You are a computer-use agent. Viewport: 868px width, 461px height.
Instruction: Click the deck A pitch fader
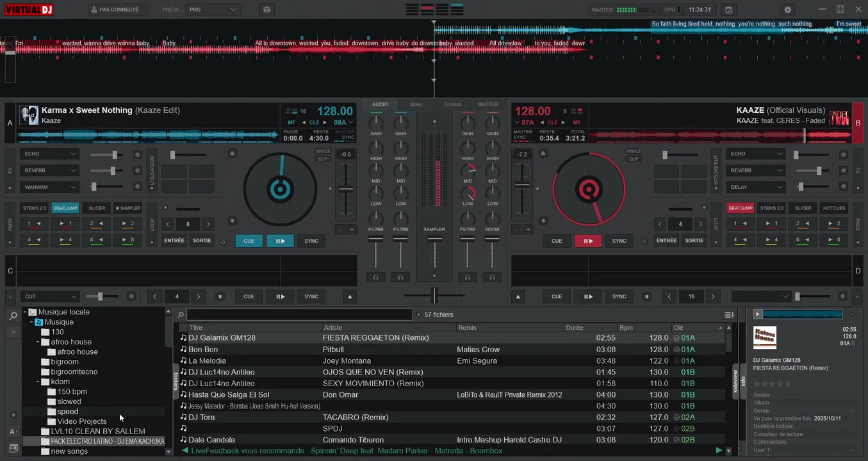(345, 189)
